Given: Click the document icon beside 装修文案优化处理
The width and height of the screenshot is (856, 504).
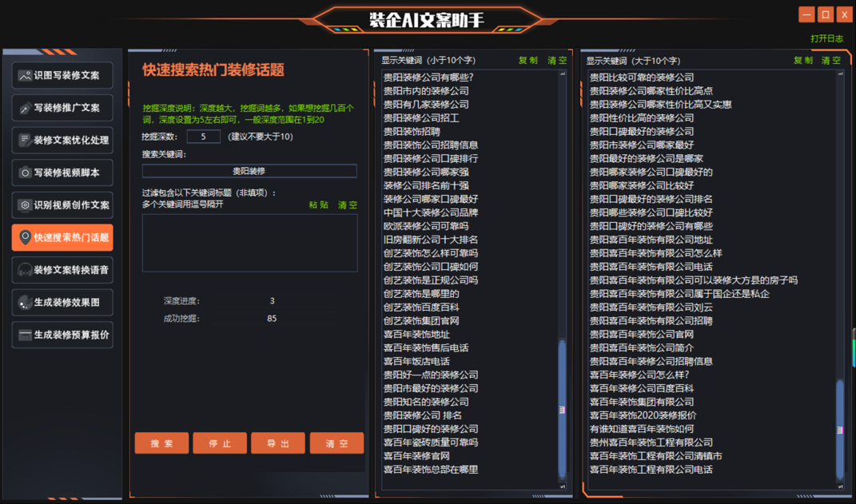Looking at the screenshot, I should point(25,141).
